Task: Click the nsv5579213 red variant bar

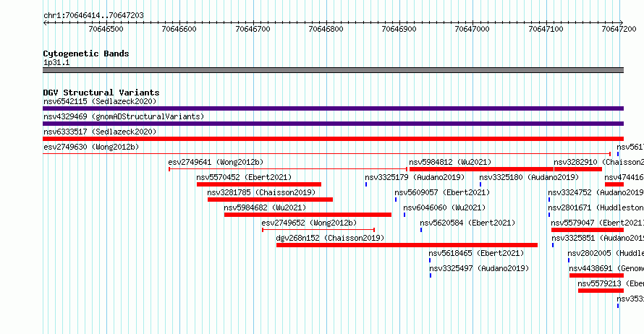Action: point(601,291)
